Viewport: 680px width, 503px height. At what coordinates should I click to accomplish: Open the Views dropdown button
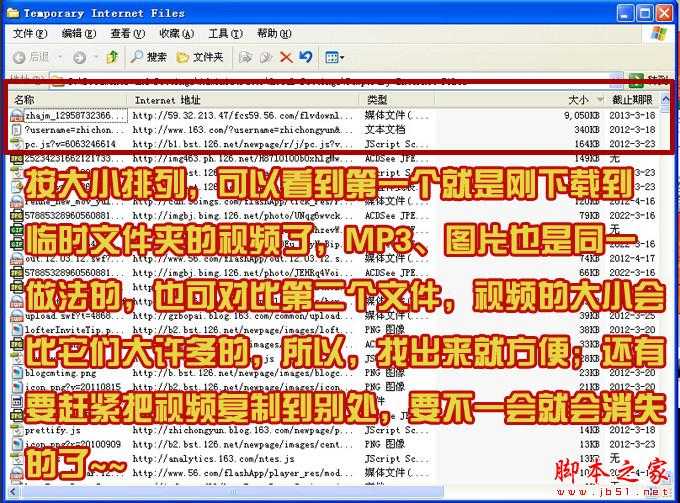pos(334,57)
